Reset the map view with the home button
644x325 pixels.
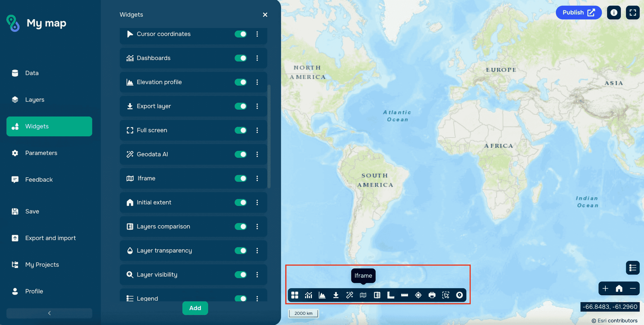619,288
